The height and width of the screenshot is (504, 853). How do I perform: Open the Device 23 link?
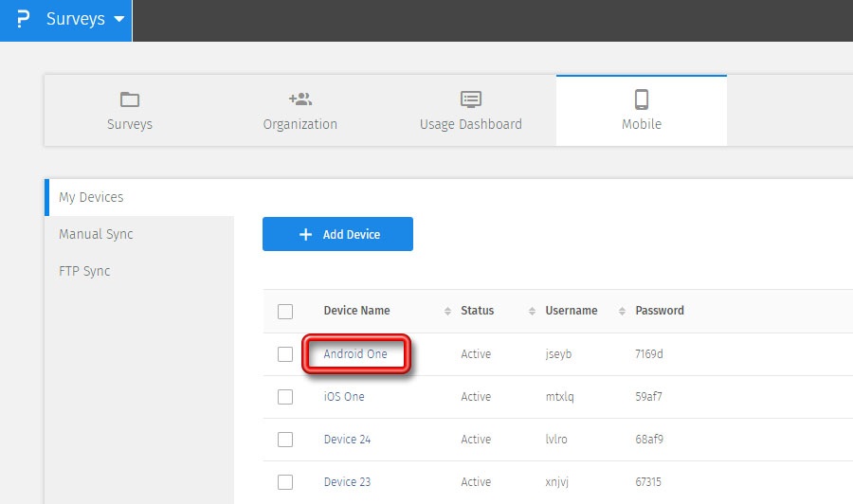tap(347, 482)
